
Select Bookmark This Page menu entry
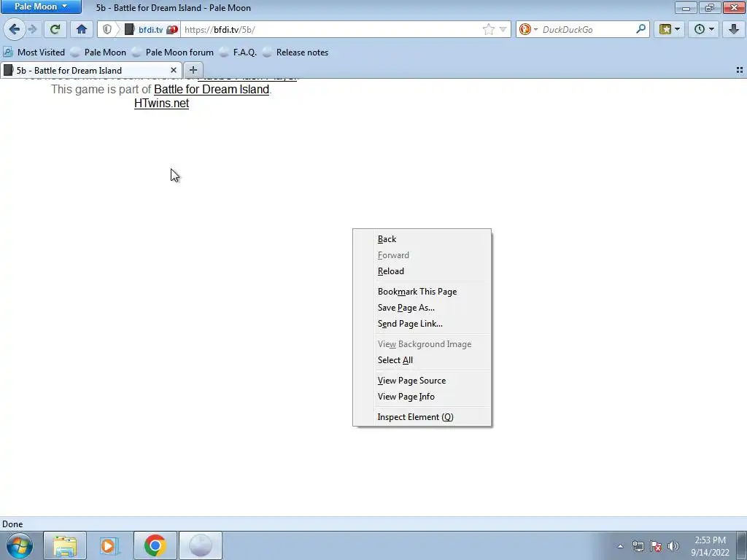[422, 292]
